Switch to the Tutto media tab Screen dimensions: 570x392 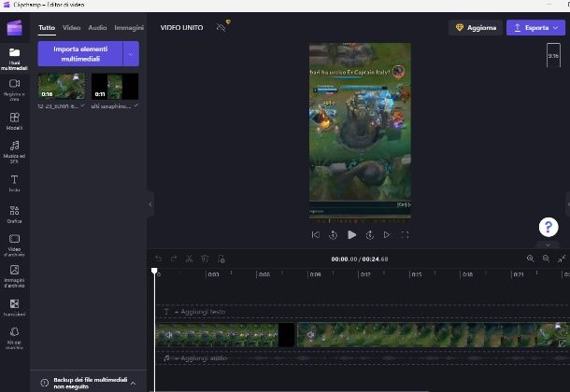47,28
